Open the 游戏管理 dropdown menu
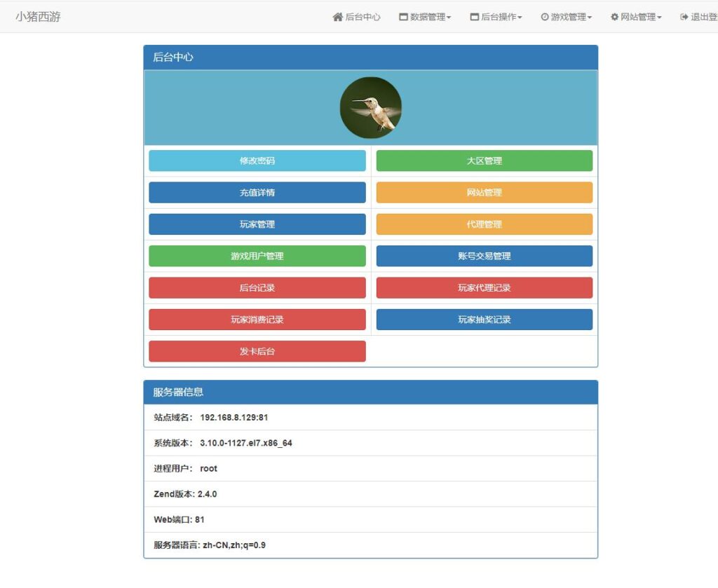This screenshot has height=588, width=718. click(567, 17)
